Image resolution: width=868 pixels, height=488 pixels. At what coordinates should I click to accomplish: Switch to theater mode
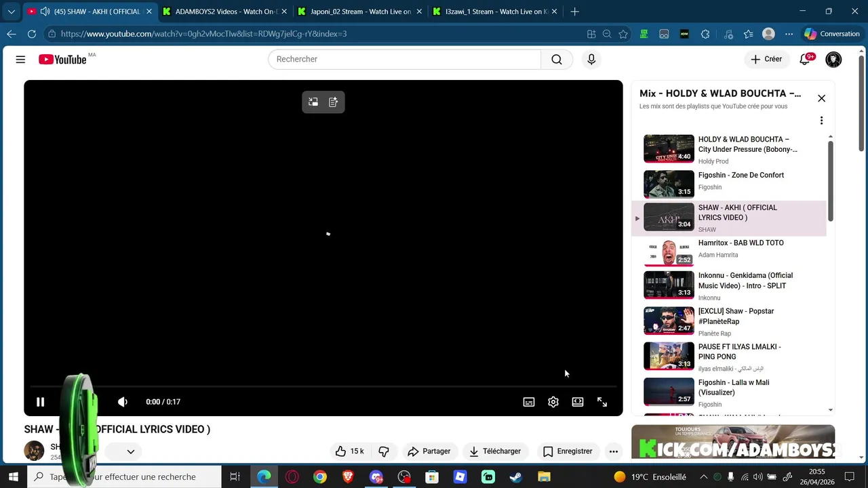coord(578,402)
